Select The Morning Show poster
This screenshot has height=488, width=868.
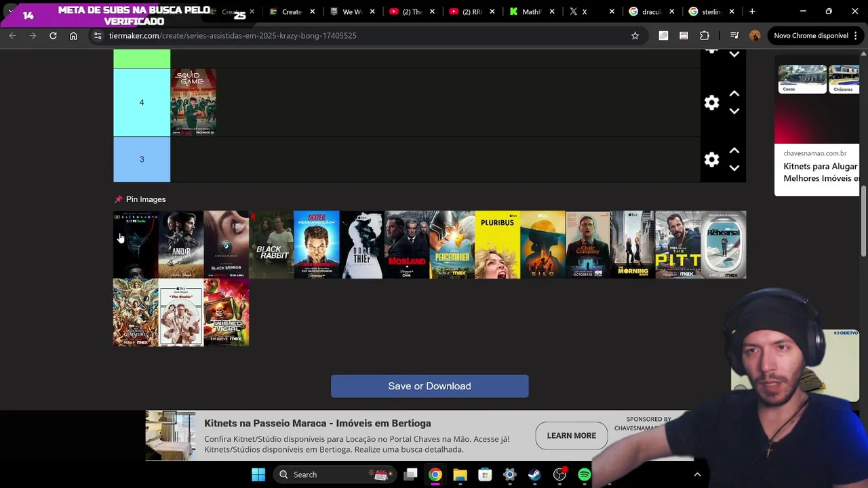[633, 245]
